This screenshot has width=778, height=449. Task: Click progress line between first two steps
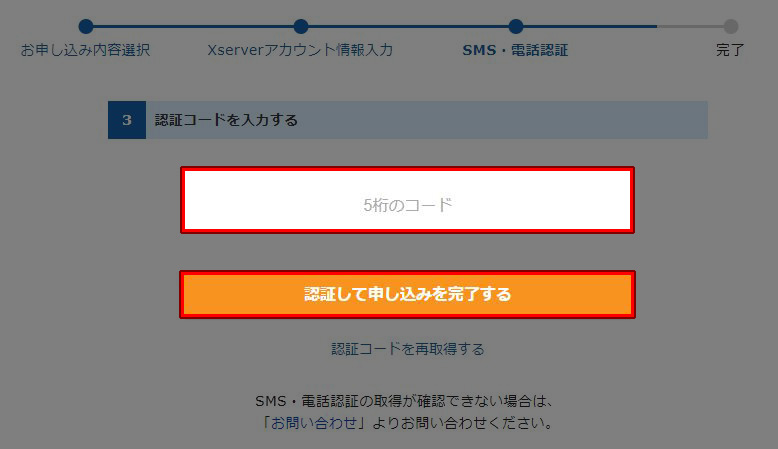(194, 26)
